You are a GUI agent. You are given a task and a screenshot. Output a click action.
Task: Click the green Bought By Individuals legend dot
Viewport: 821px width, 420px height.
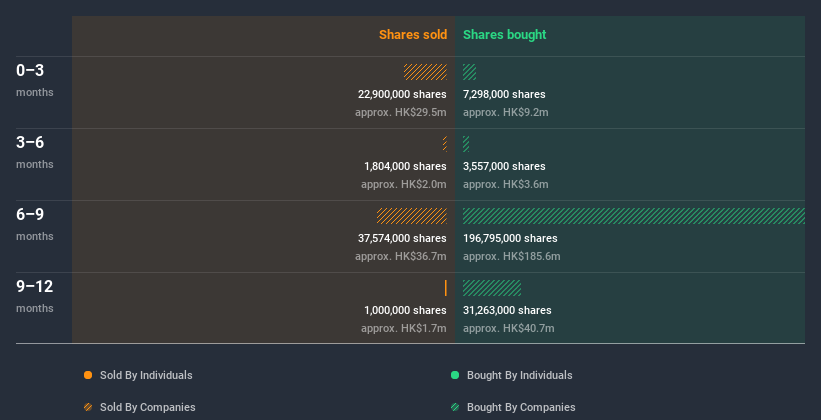click(x=455, y=375)
